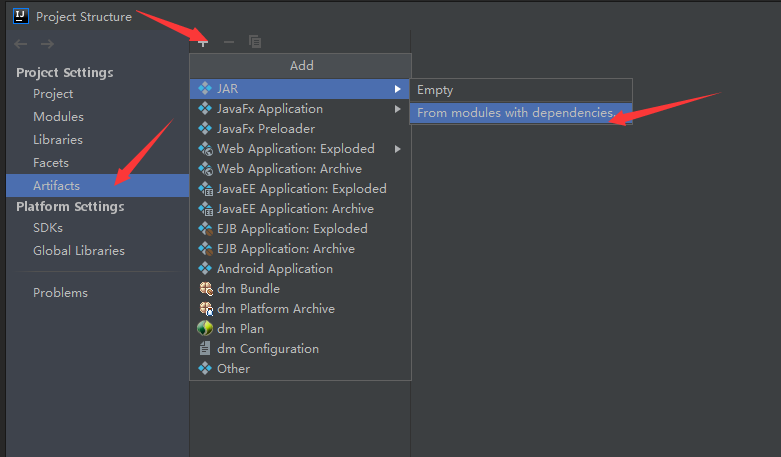Select Artifacts in sidebar
This screenshot has width=781, height=457.
98,185
